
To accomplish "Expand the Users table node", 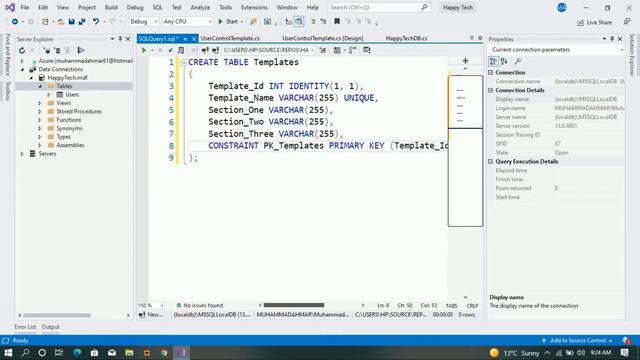I will (x=49, y=95).
